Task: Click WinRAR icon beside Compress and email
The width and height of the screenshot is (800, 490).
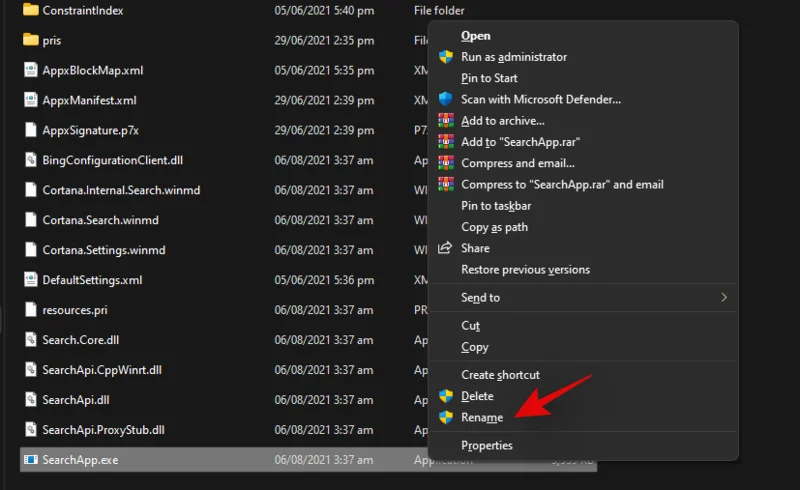Action: [445, 163]
